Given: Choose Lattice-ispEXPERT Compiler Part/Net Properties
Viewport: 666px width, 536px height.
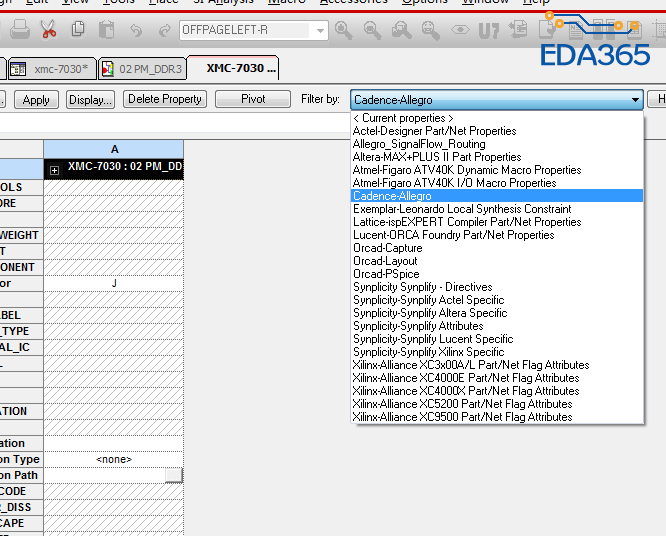Looking at the screenshot, I should [x=497, y=222].
